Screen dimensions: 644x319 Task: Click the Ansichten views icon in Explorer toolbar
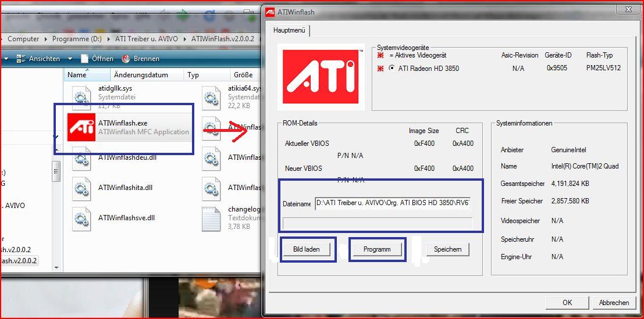tap(21, 59)
